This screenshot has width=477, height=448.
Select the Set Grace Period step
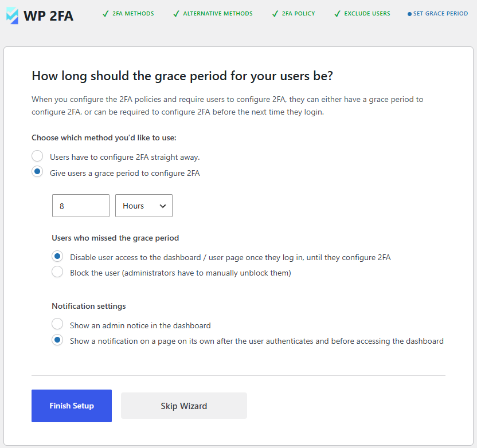(x=438, y=14)
